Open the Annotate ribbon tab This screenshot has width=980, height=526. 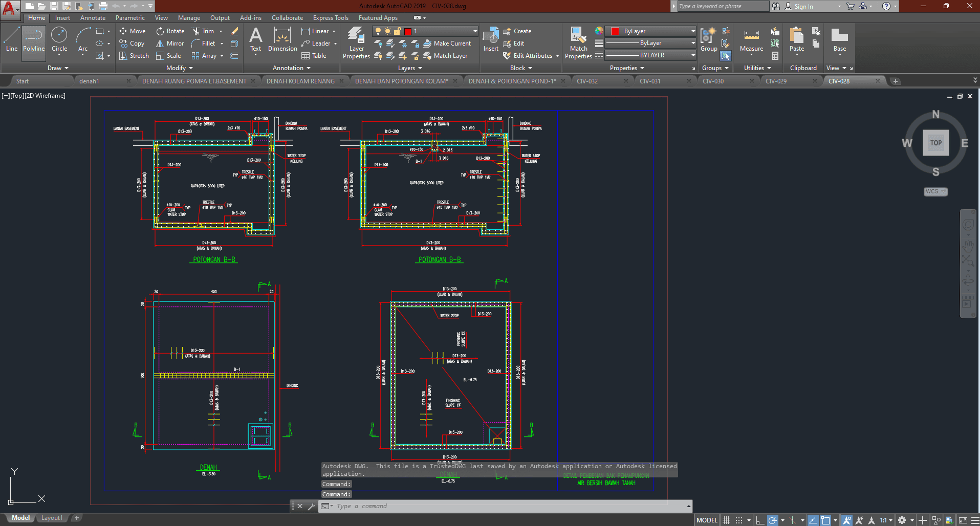pyautogui.click(x=93, y=18)
